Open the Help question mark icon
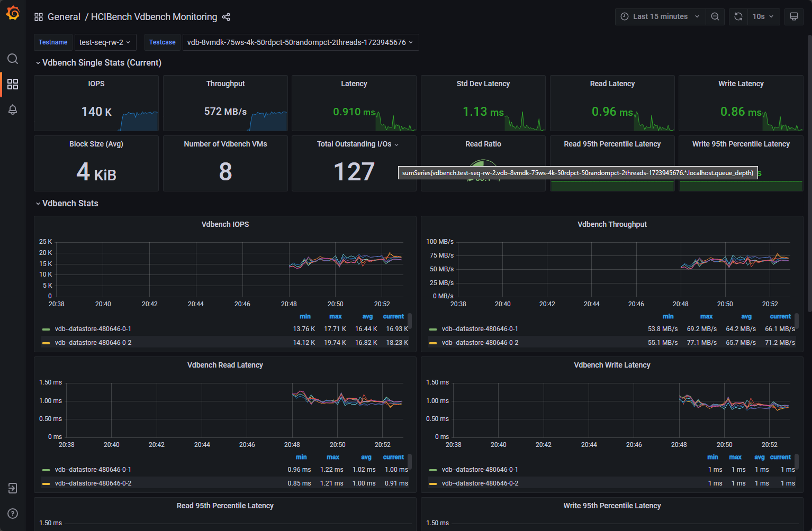 tap(13, 514)
